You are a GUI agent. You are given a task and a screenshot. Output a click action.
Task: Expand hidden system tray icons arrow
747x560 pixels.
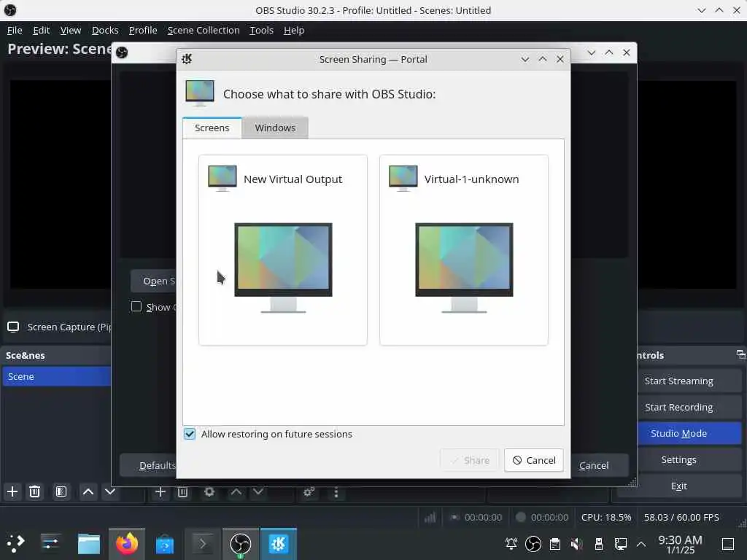(641, 543)
